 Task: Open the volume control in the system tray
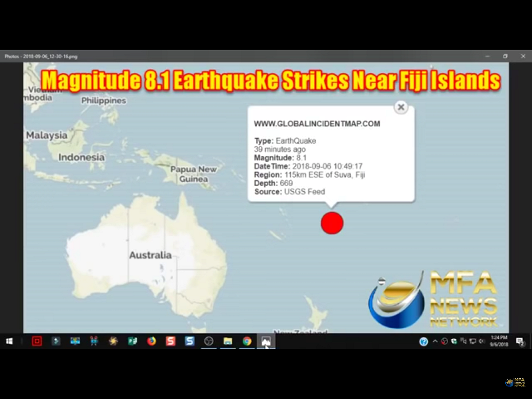pyautogui.click(x=482, y=341)
